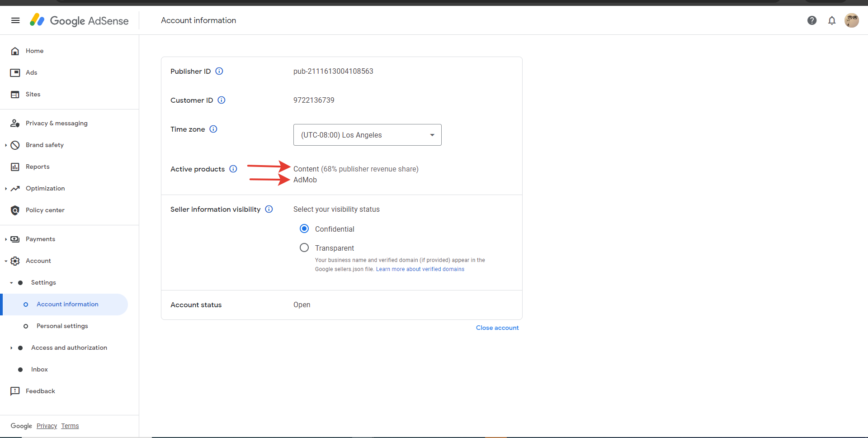Click the Google footer text
Viewport: 868px width, 438px height.
(21, 426)
